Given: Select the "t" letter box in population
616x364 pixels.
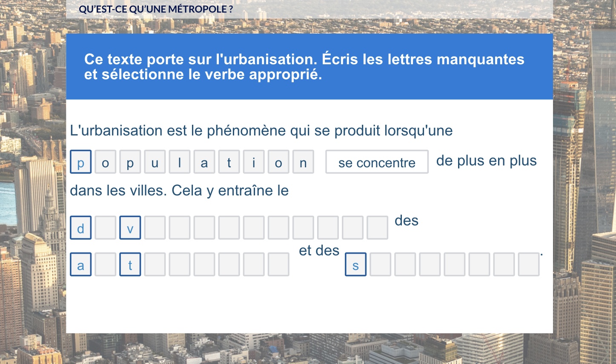Looking at the screenshot, I should [229, 162].
